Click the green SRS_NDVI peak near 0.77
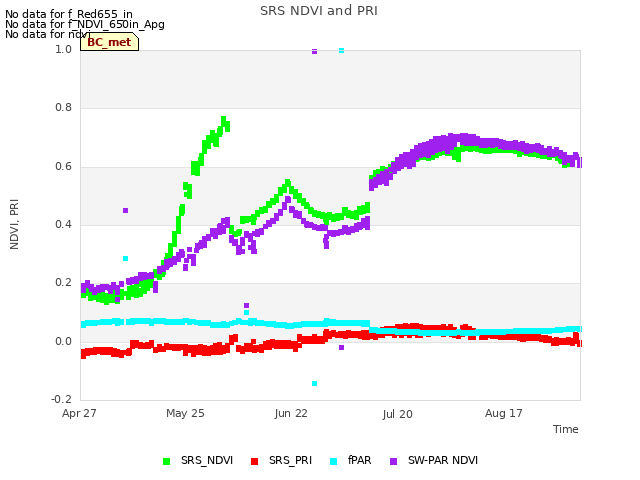 pos(224,119)
